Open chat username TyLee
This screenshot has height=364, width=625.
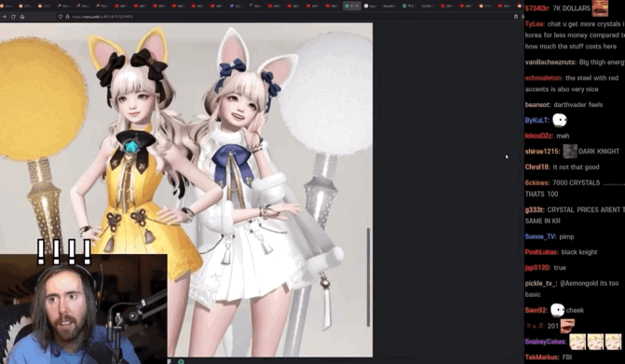534,24
